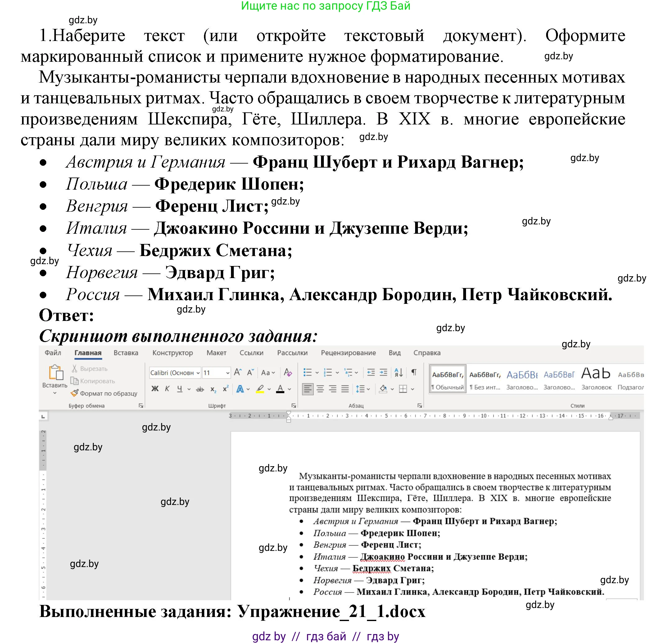
Task: Apply the Без инт... style
Action: click(485, 379)
